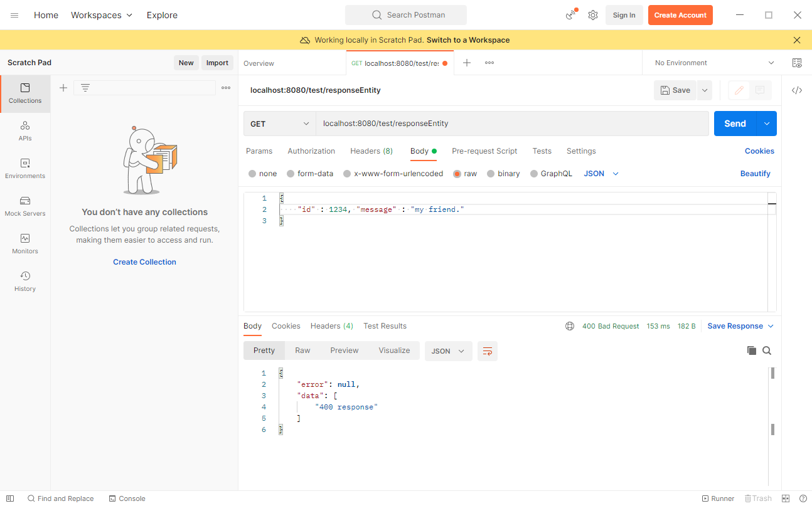
Task: Open the satellite sync status icon
Action: point(571,15)
